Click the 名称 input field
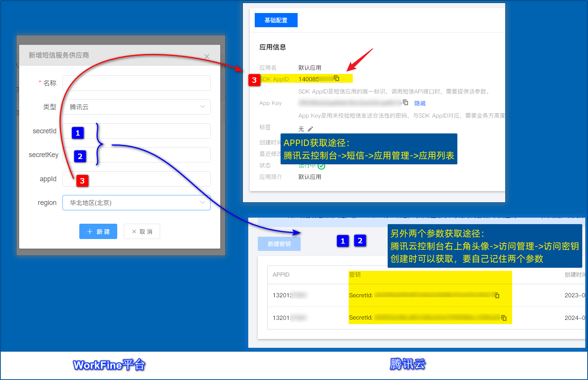588x380 pixels. tap(136, 83)
